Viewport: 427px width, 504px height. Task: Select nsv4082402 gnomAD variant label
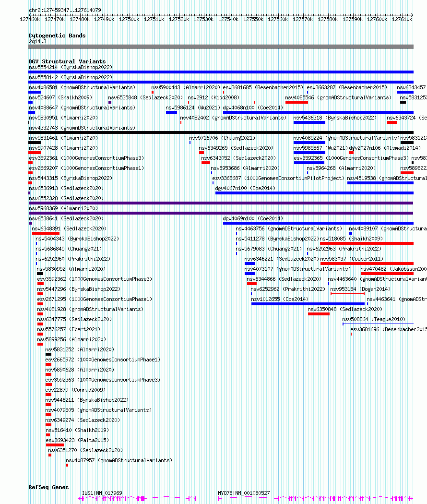[233, 118]
